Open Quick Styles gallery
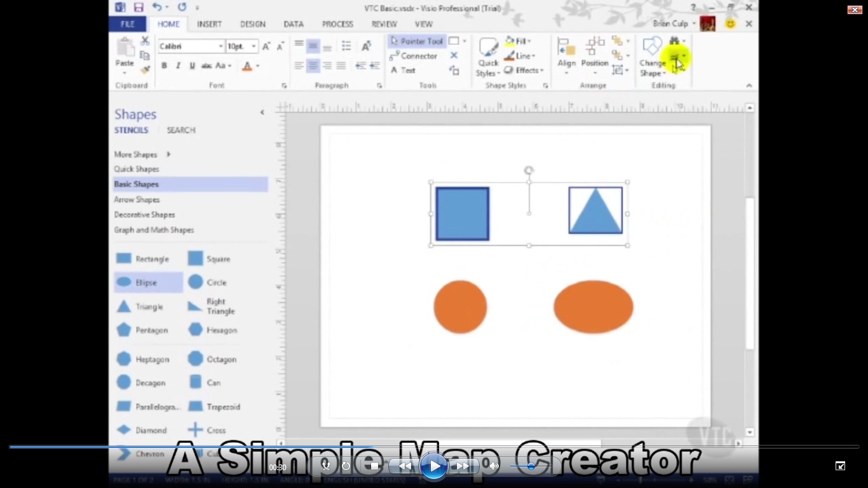This screenshot has height=488, width=868. 488,57
